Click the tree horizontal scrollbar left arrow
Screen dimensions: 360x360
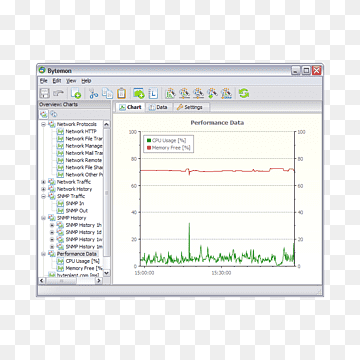[x=42, y=281]
